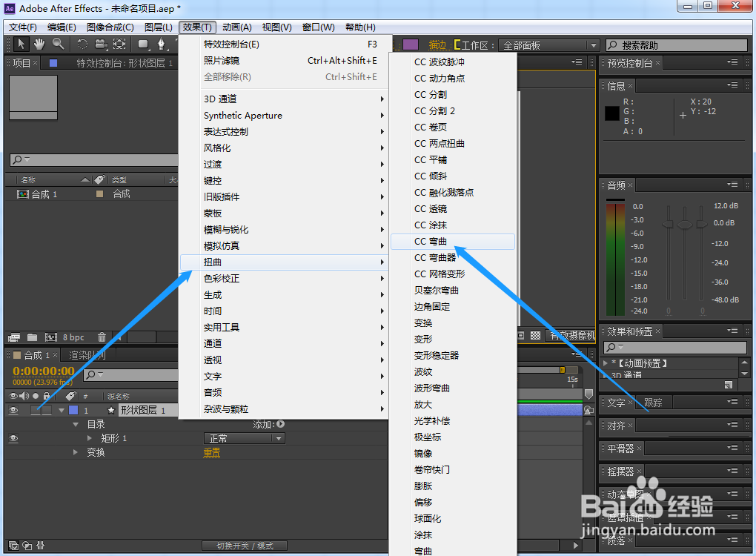Screen dimensions: 756x556
Task: Click the timeline in/out duration braces icon
Action: [41, 546]
